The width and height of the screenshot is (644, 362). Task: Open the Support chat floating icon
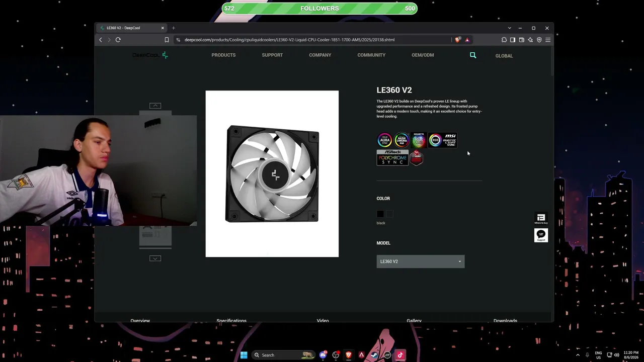(541, 235)
